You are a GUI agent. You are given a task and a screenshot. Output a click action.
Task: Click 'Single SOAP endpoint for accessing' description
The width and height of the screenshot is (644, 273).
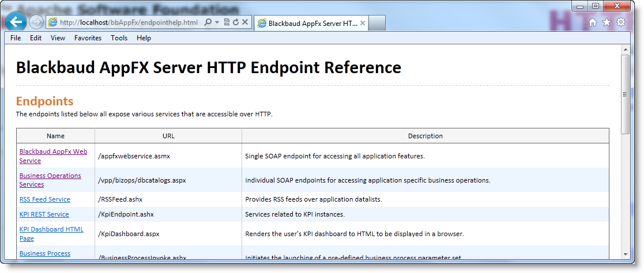[x=335, y=156]
